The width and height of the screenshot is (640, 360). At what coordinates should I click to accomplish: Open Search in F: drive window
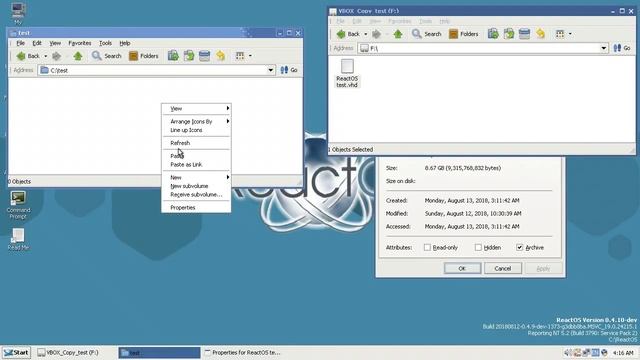427,34
